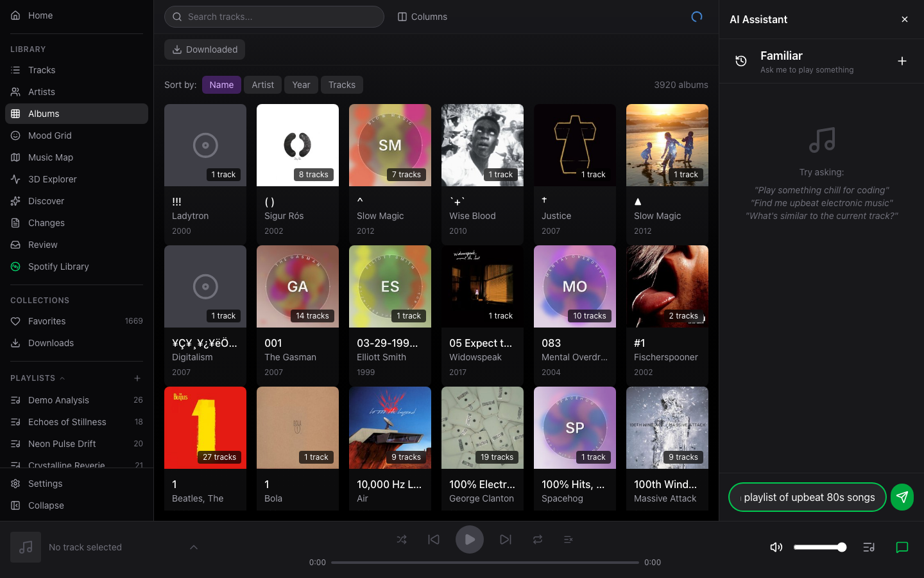Screen dimensions: 924x578
Task: Toggle shuffle mode
Action: click(x=402, y=539)
